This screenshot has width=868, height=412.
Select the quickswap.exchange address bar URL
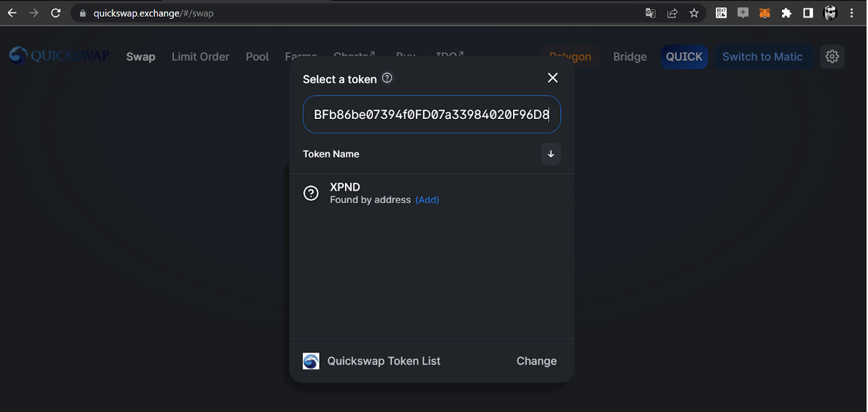(154, 13)
